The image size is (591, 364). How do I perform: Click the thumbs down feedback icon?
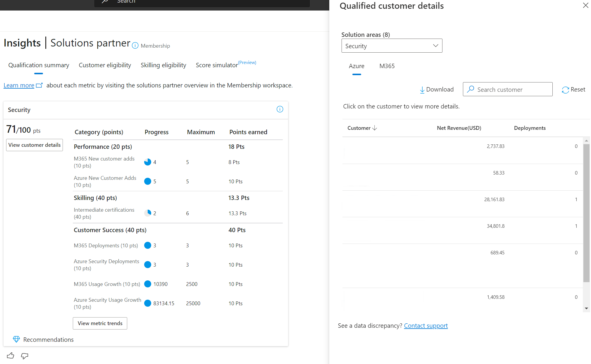[24, 356]
